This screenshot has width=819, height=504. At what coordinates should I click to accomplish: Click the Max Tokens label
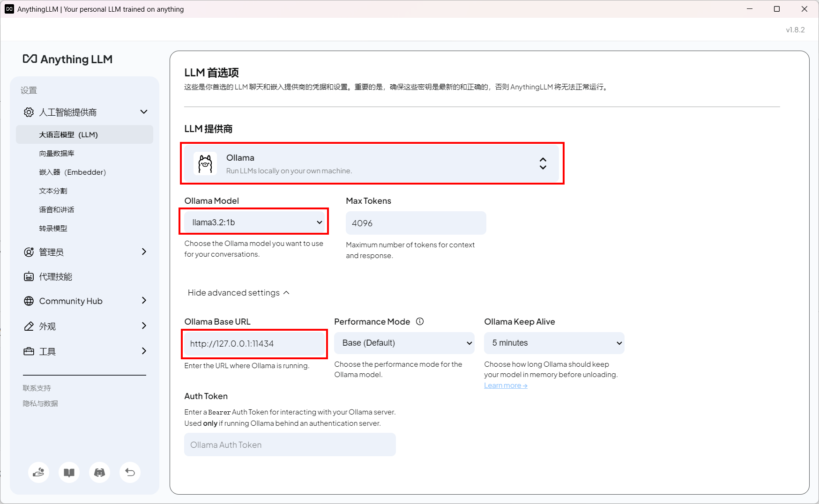click(368, 201)
